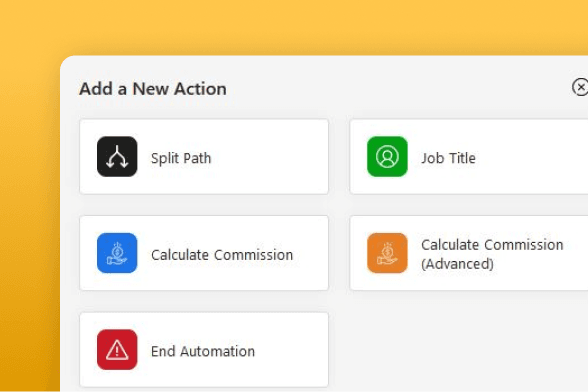588x392 pixels.
Task: Choose the Job Title text label
Action: click(448, 158)
